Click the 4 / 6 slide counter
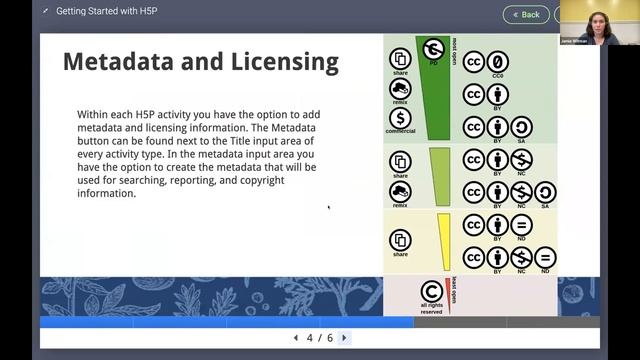Viewport: 640px width, 360px height. coord(320,338)
